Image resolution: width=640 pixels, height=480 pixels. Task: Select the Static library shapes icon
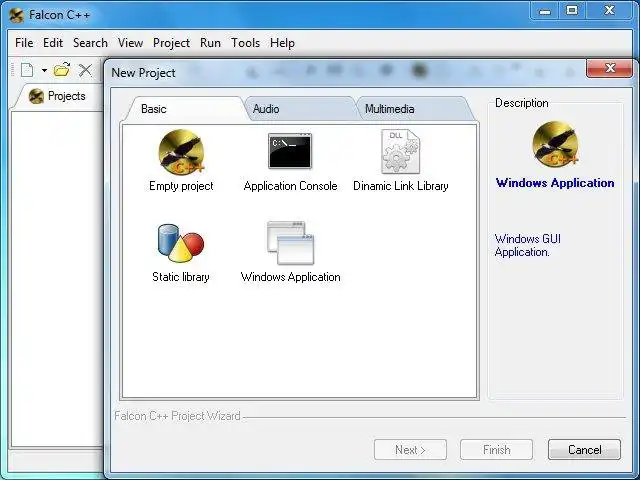(x=181, y=243)
